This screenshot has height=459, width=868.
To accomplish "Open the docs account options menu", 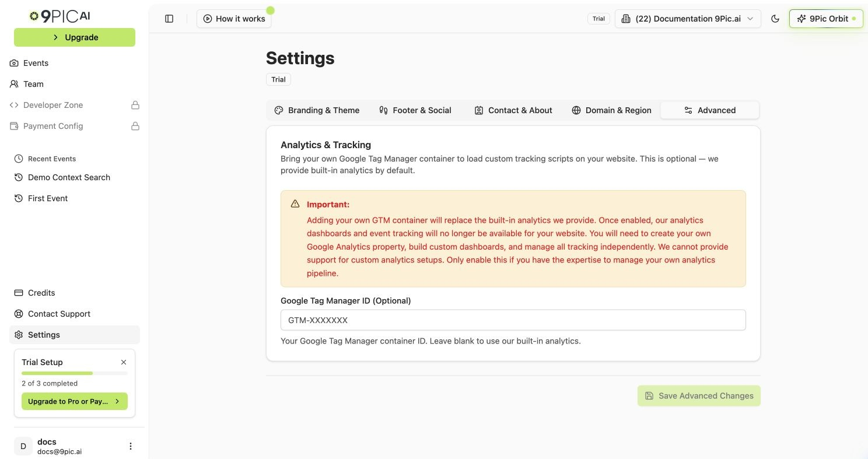I will click(x=131, y=446).
